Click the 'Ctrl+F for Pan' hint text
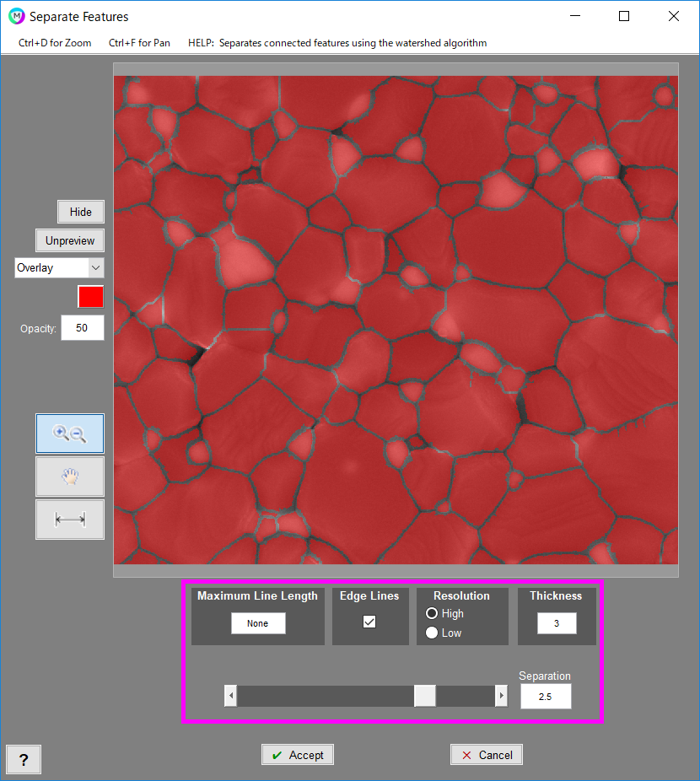 [x=139, y=43]
